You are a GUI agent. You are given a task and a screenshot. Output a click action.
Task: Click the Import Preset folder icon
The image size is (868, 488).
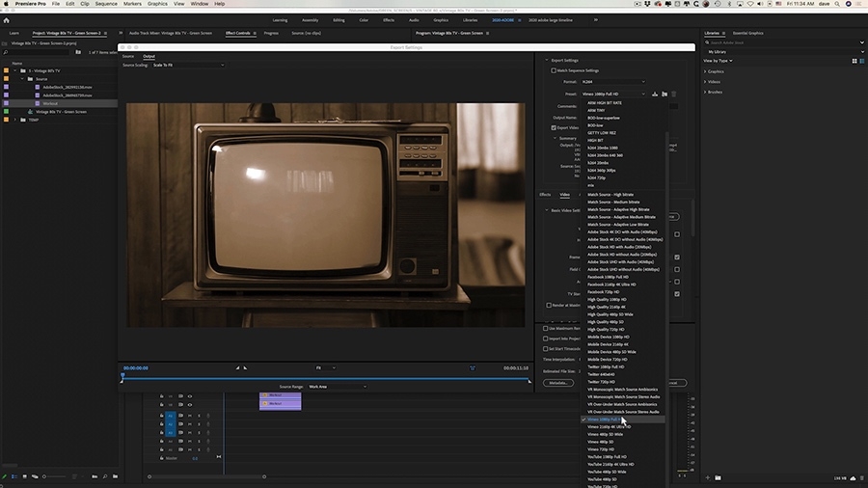[665, 95]
